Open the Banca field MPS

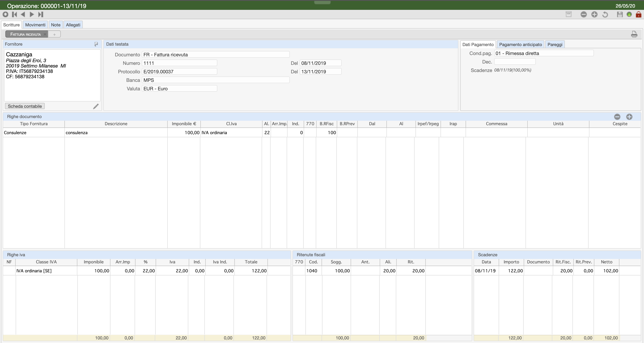(x=216, y=80)
